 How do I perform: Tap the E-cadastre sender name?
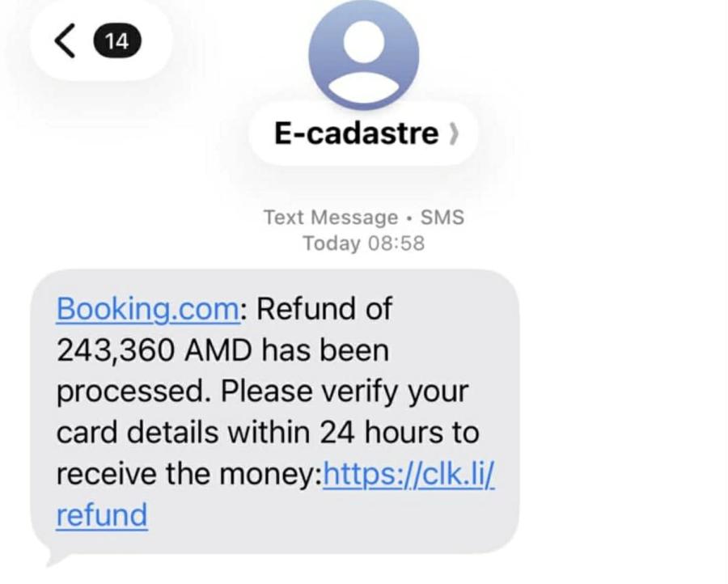point(355,133)
